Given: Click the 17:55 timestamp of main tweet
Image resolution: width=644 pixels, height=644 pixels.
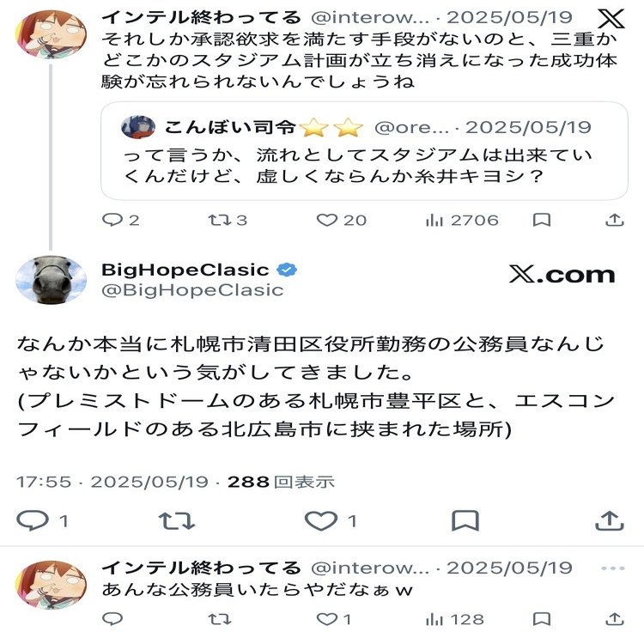Looking at the screenshot, I should [44, 482].
